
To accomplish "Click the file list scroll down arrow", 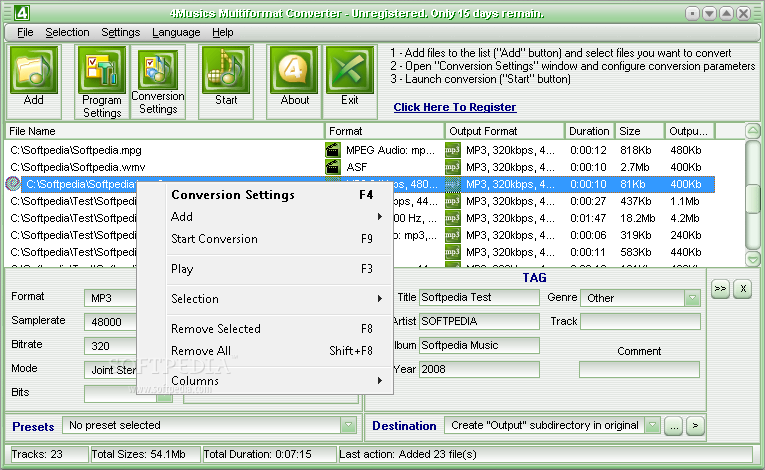I will [x=753, y=259].
